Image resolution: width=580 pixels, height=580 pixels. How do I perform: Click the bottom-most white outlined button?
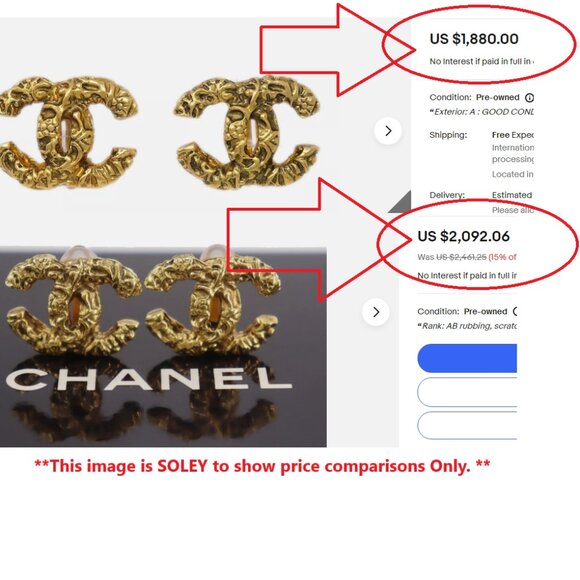pos(467,425)
